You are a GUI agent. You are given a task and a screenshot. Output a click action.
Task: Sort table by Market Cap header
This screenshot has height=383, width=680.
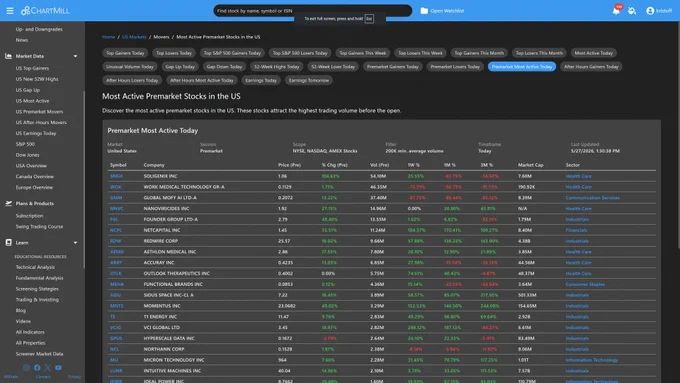click(530, 165)
